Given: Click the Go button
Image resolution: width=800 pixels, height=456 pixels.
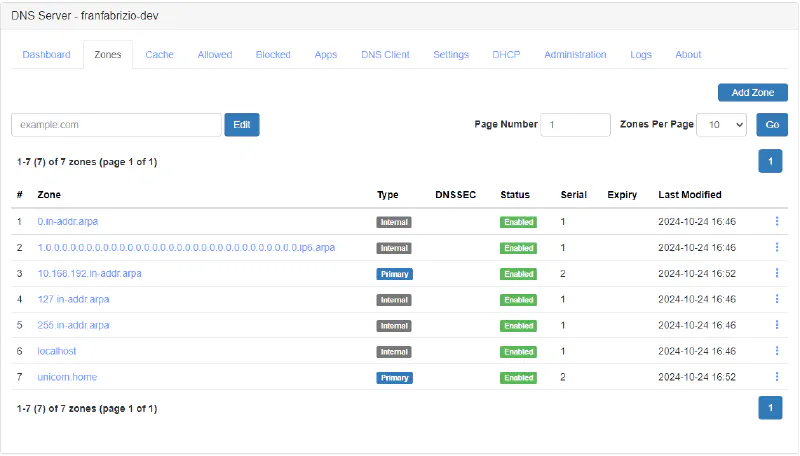Looking at the screenshot, I should click(x=772, y=124).
